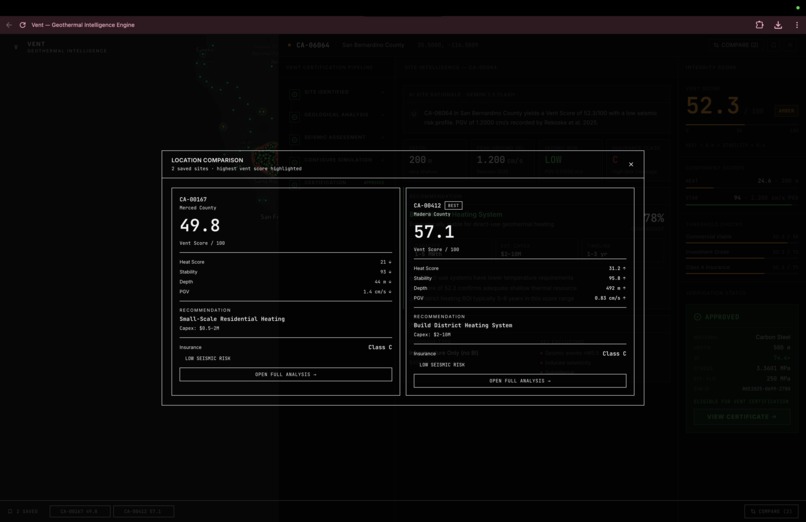This screenshot has height=522, width=806.
Task: Click Merced County label
Action: click(198, 208)
